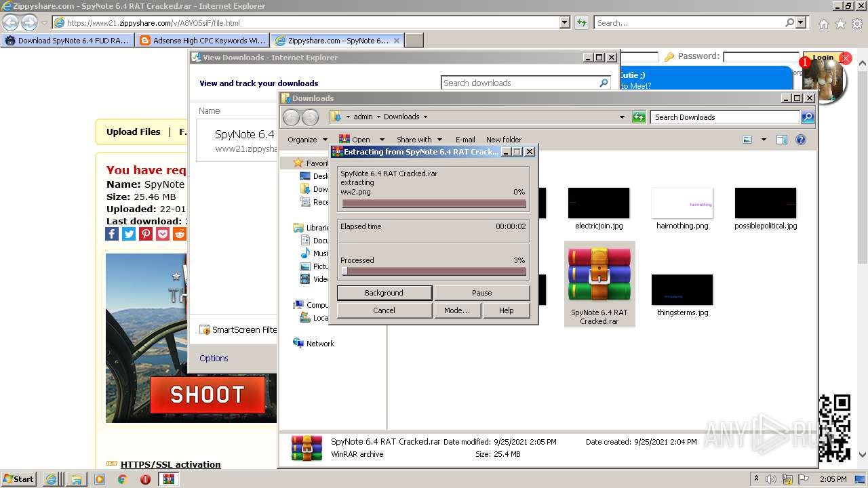Share via the Pinterest icon on Zippyshare
The width and height of the screenshot is (868, 488).
[x=146, y=234]
